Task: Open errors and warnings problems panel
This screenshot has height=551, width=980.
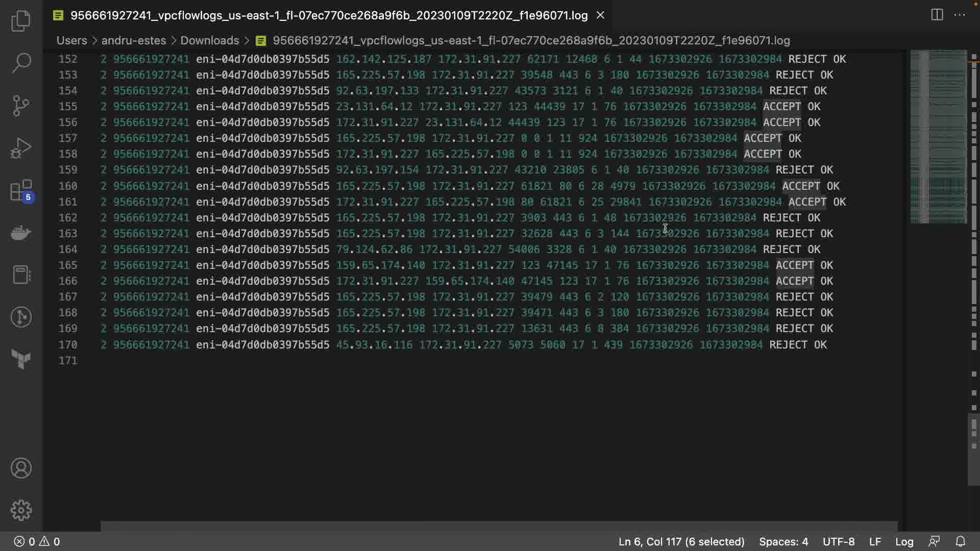Action: point(37,541)
